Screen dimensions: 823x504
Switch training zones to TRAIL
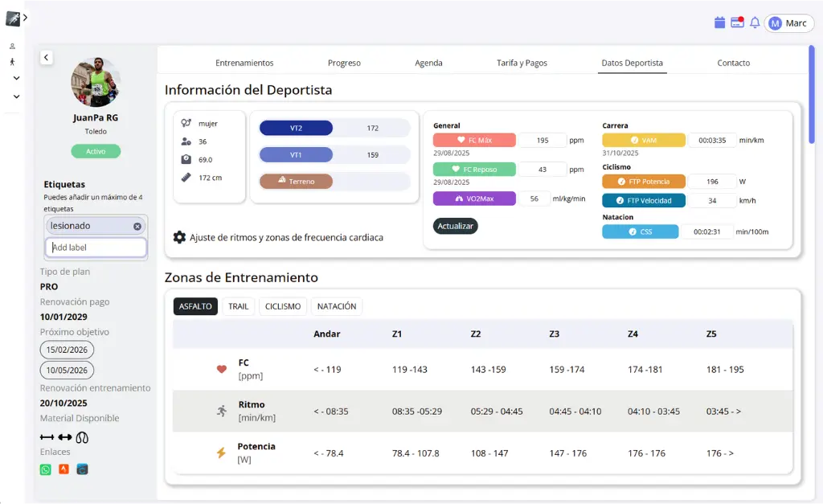(238, 306)
